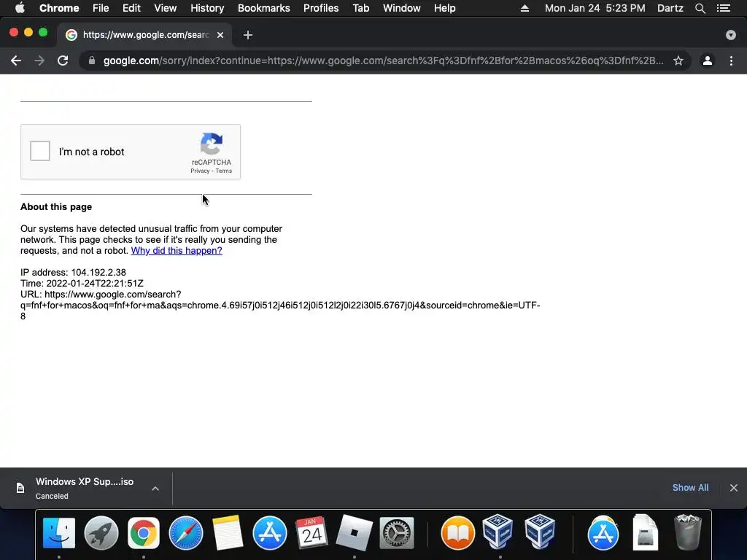Close the google.com/search tab
Screen dimensions: 747x560
pos(220,35)
